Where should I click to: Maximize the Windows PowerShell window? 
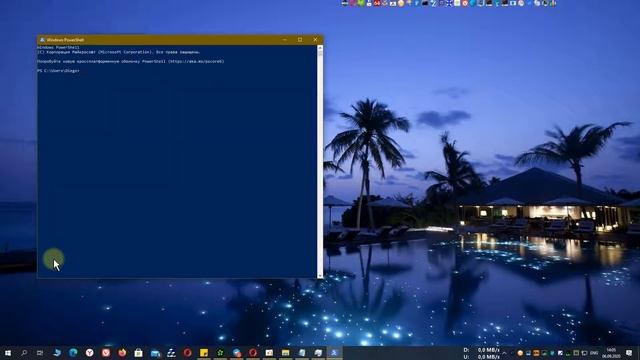coord(300,40)
